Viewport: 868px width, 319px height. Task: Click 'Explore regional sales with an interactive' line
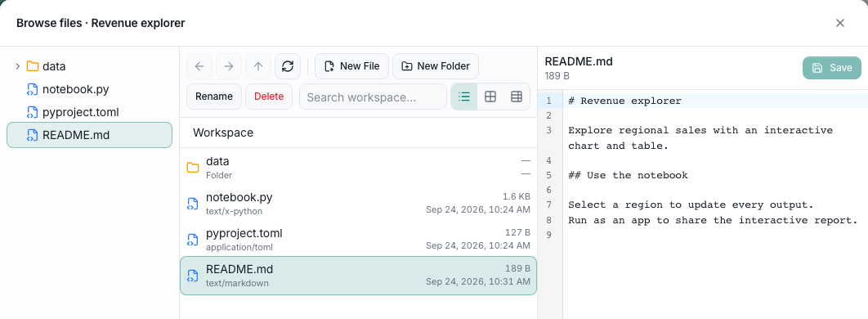pyautogui.click(x=700, y=131)
